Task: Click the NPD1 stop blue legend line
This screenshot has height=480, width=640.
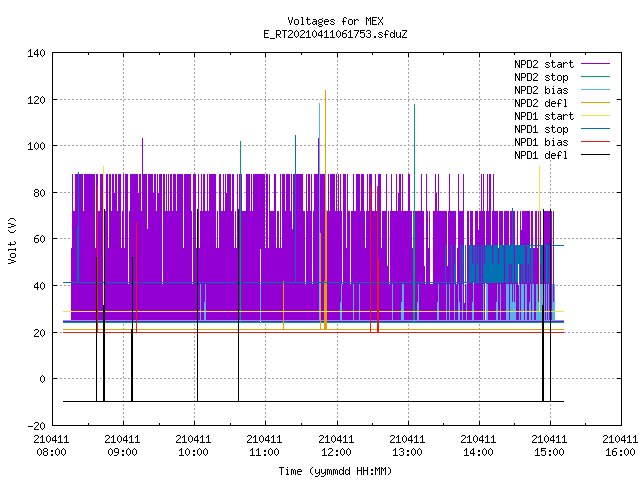Action: pyautogui.click(x=595, y=129)
